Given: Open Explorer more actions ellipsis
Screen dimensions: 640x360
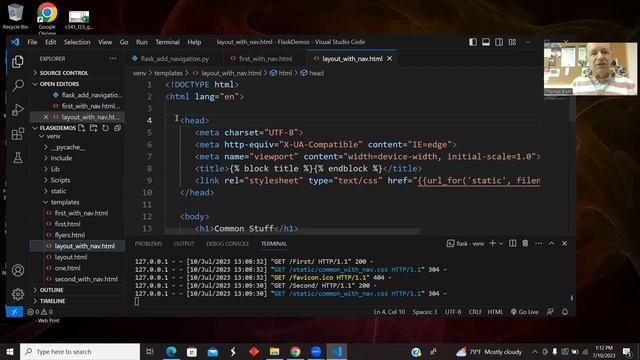Looking at the screenshot, I should (113, 59).
